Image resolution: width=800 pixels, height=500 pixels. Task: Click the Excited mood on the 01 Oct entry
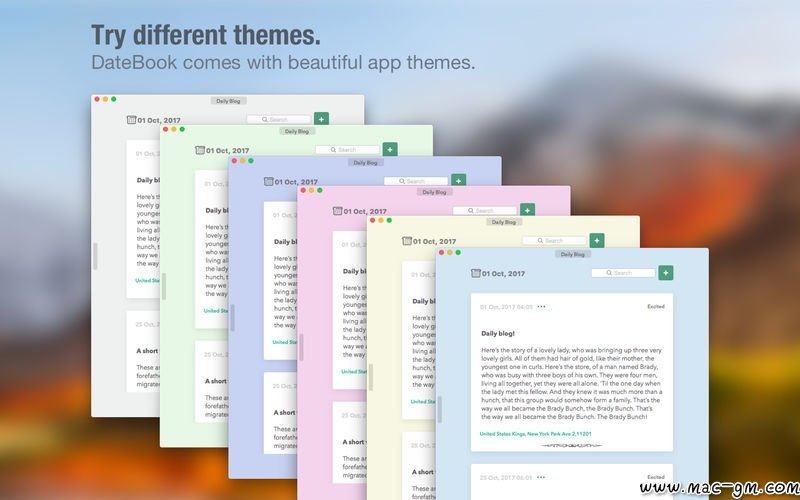(x=656, y=307)
